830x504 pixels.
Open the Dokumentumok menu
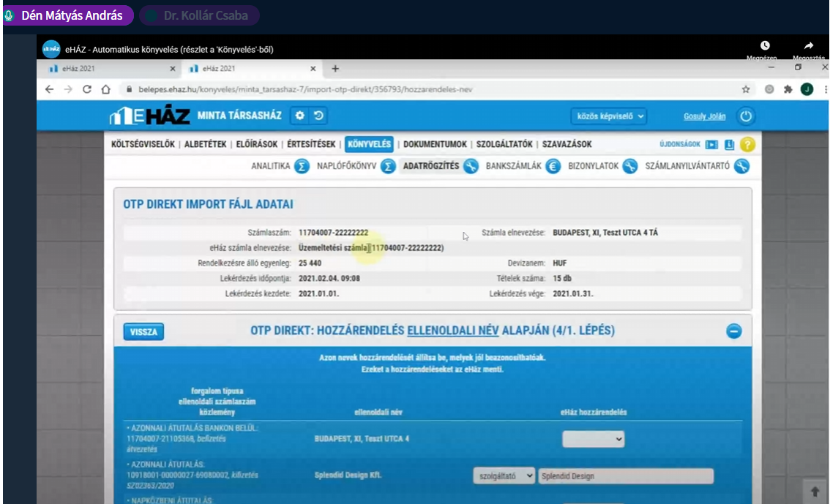tap(435, 145)
